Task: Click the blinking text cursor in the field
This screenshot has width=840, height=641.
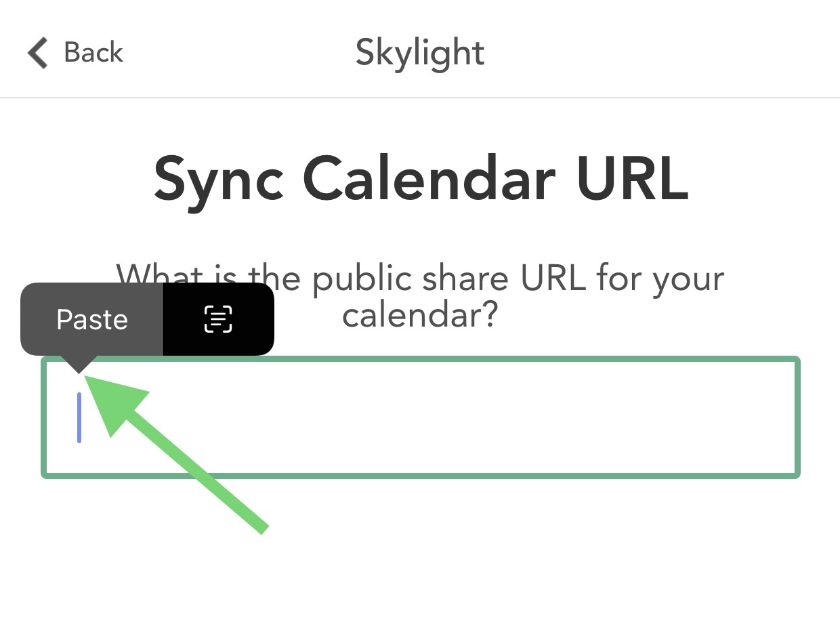Action: coord(79,416)
